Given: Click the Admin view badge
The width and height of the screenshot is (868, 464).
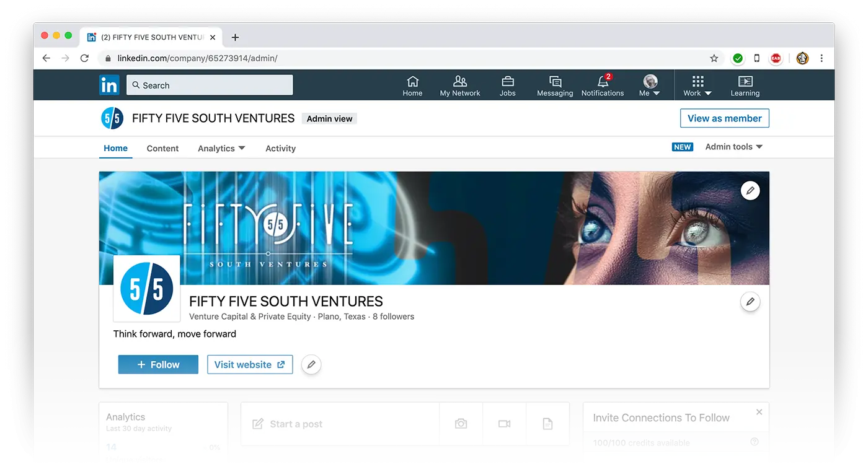Looking at the screenshot, I should click(x=329, y=118).
